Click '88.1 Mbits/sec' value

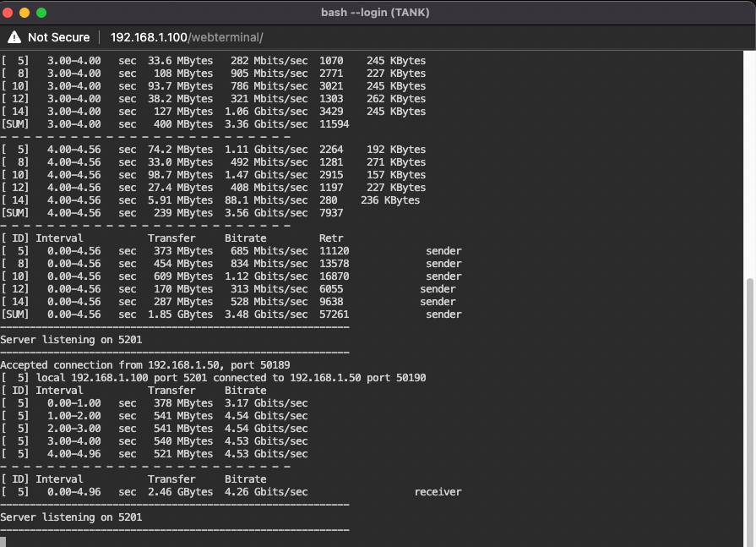[x=266, y=200]
